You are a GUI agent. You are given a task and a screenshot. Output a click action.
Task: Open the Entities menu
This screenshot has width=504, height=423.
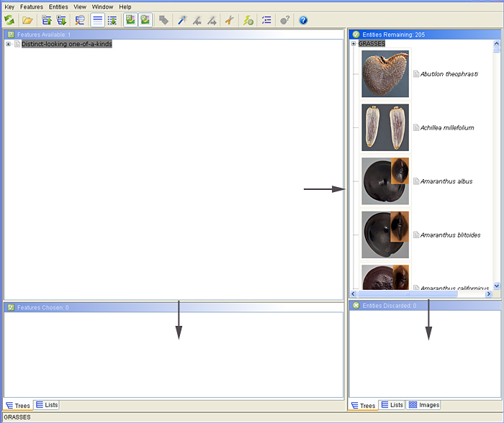(58, 6)
